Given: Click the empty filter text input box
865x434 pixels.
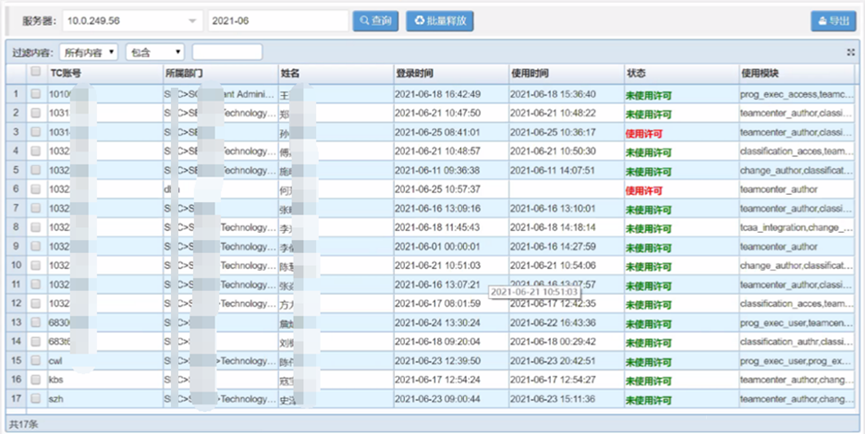Looking at the screenshot, I should tap(227, 52).
